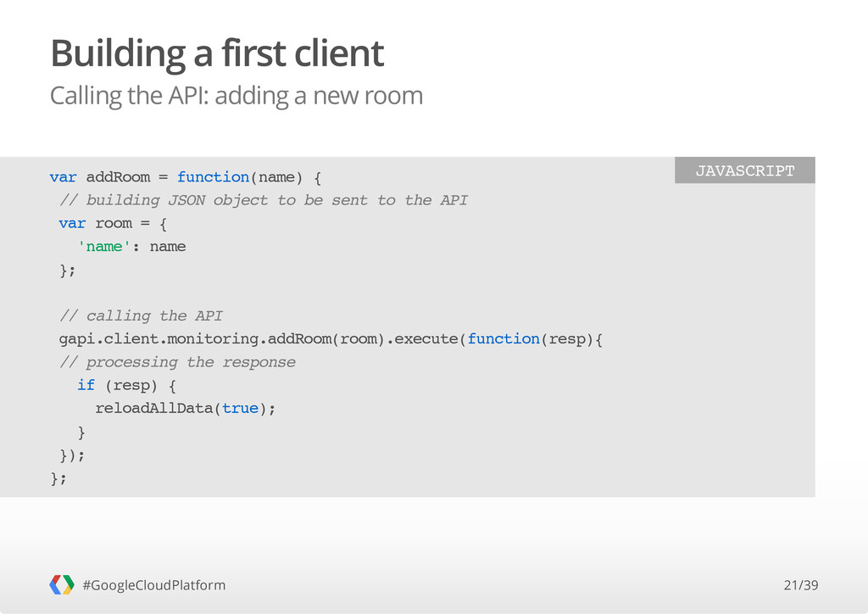Click the 'Calling the API' subtitle
868x614 pixels.
(x=236, y=96)
